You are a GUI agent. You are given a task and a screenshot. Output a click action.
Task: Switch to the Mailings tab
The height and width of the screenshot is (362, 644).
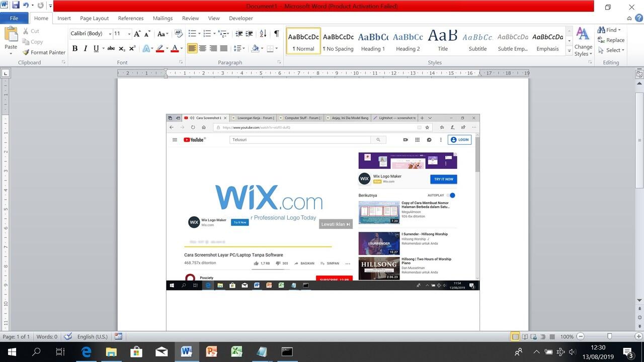163,18
